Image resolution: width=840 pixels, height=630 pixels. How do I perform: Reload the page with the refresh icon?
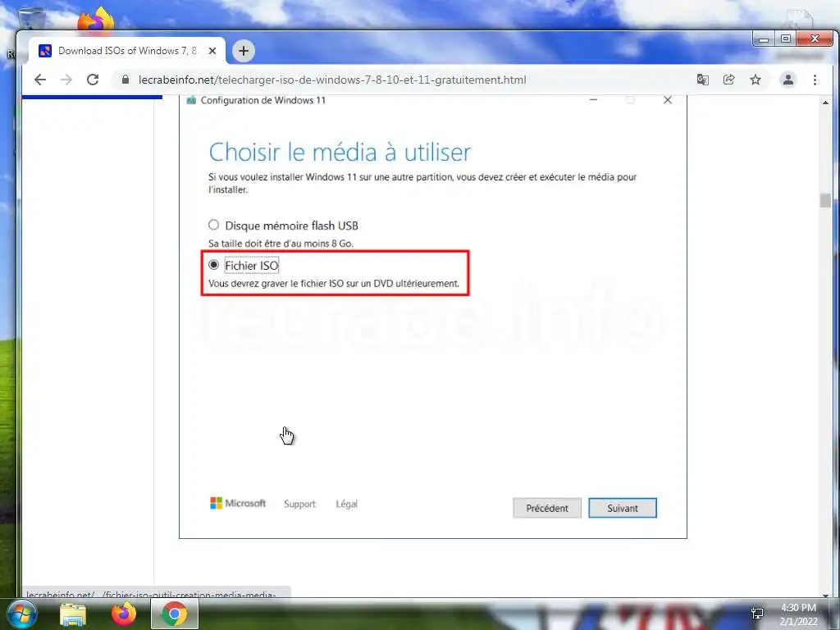click(93, 80)
